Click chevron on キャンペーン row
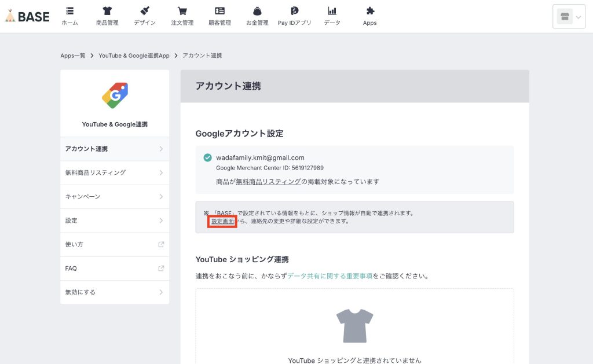 161,197
